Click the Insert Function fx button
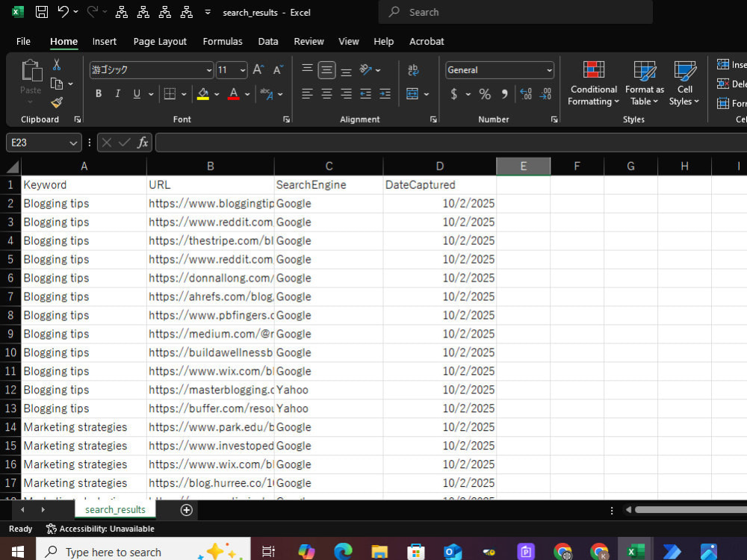747x560 pixels. point(143,143)
